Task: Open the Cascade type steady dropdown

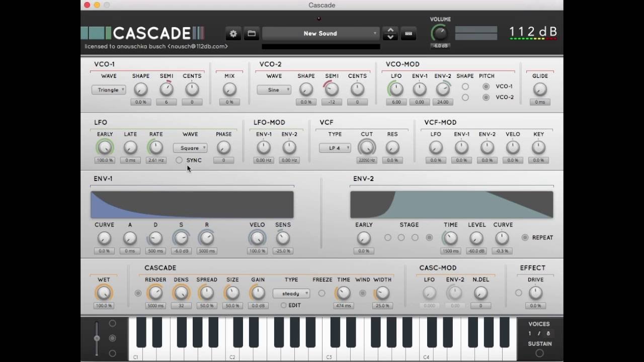Action: click(291, 294)
